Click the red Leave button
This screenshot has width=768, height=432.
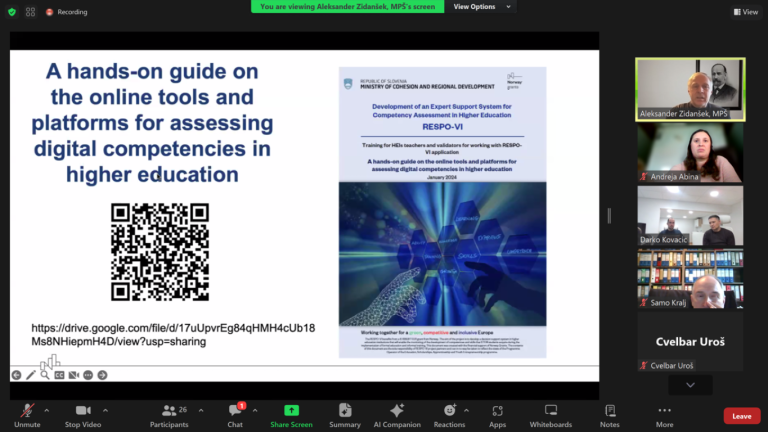point(741,416)
